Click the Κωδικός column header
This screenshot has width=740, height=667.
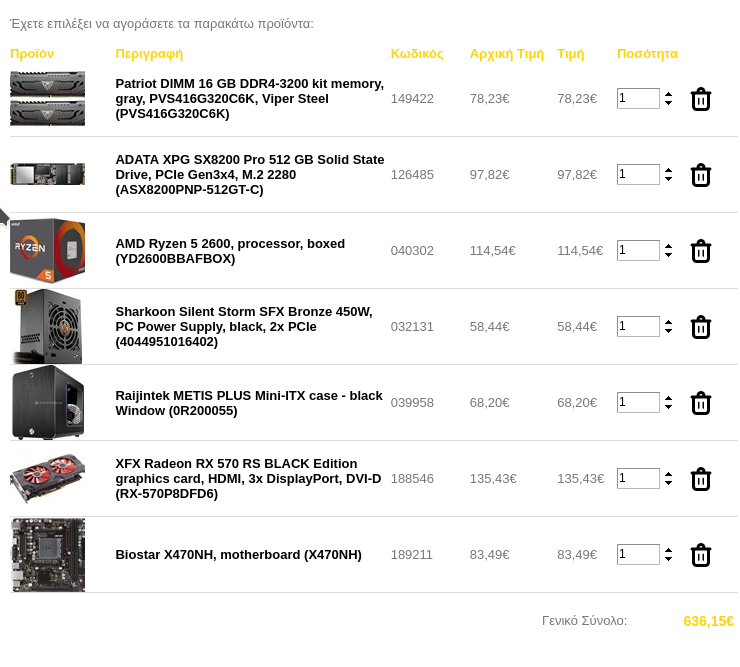417,54
